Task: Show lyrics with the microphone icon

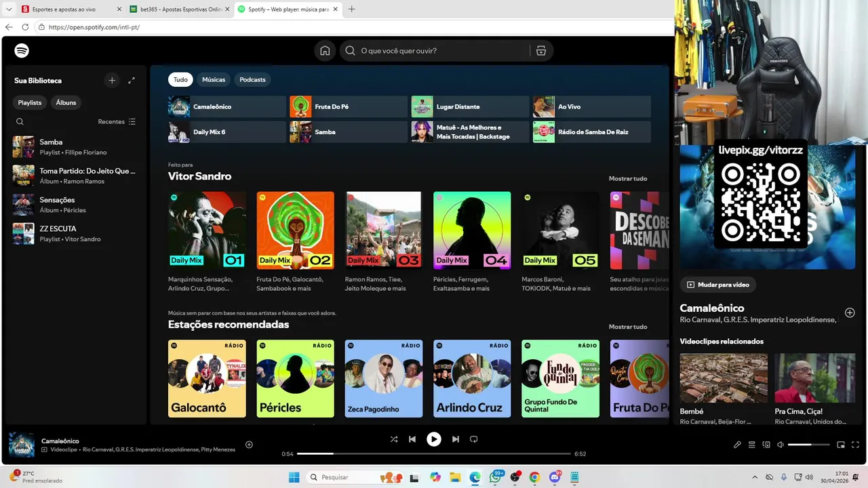Action: click(737, 445)
